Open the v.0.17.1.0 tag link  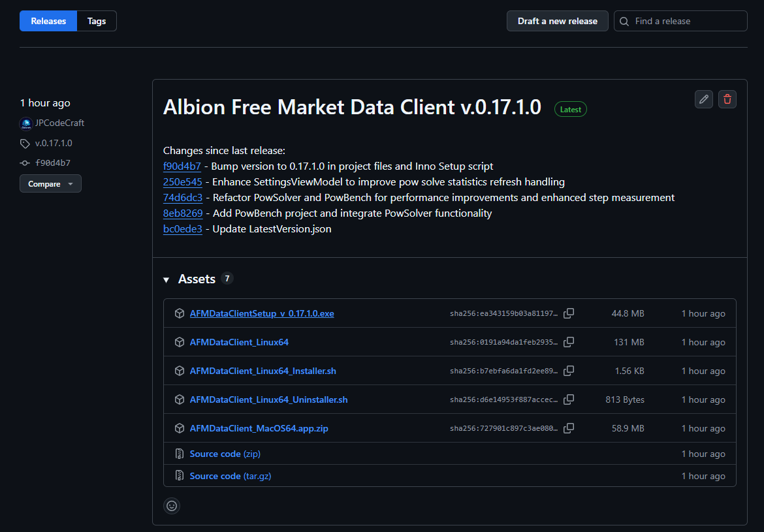click(x=54, y=143)
